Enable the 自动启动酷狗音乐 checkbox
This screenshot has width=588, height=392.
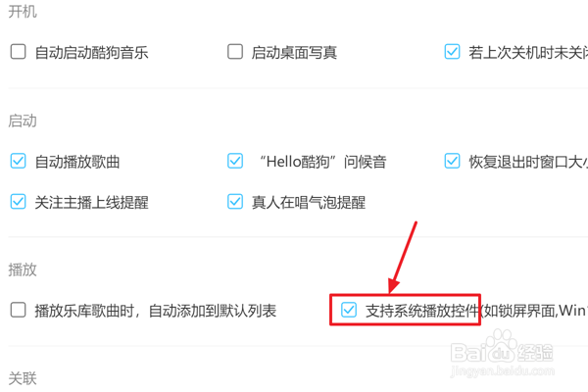18,52
